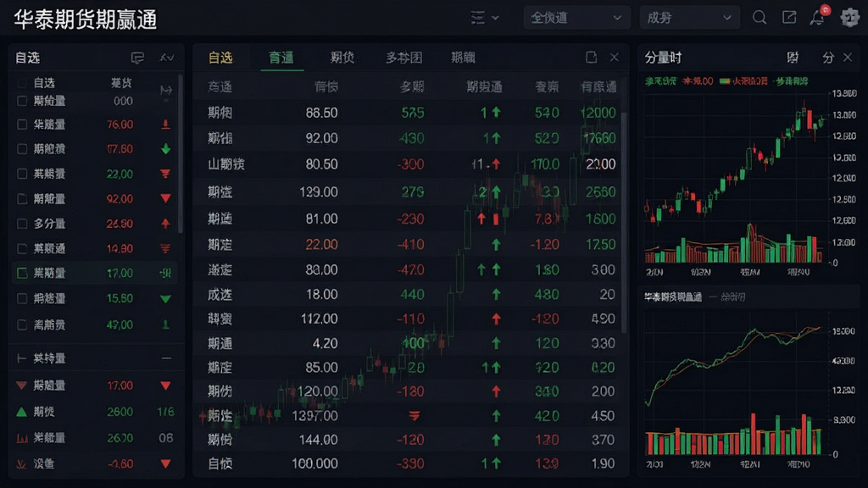
Task: Close the 分量时 chart panel
Action: 848,58
